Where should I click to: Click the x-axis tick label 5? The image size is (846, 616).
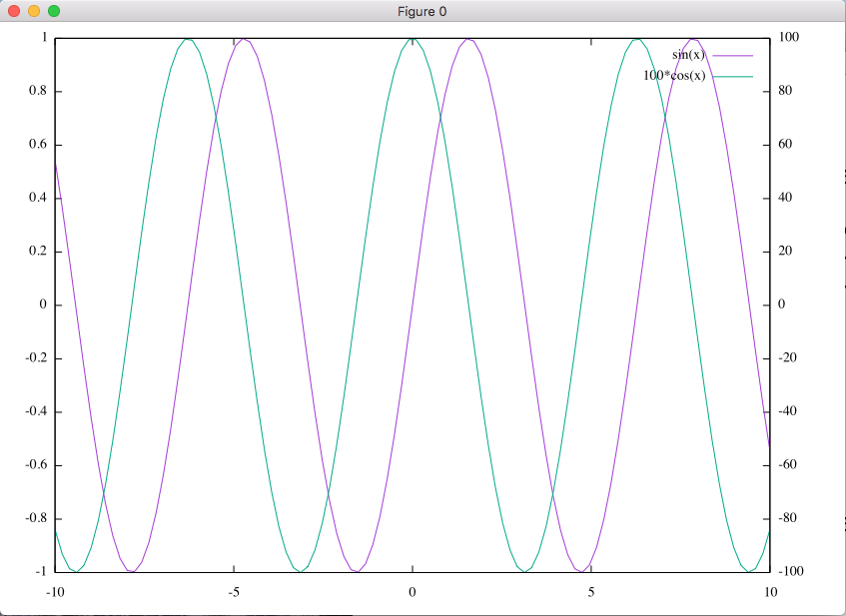point(591,591)
